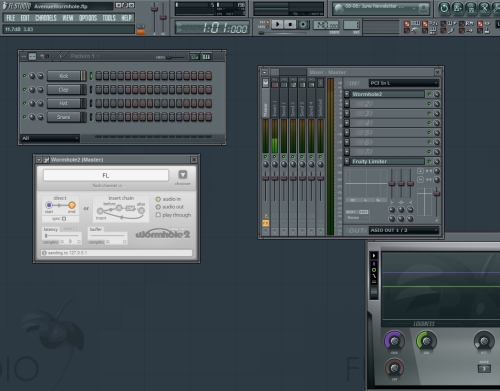Open the EDIT menu
The image size is (500, 391).
coord(25,18)
